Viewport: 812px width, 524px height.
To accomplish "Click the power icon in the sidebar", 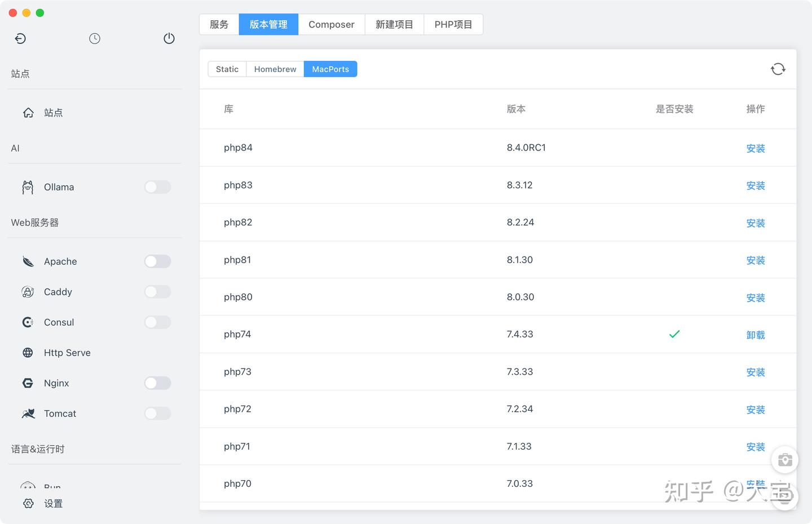I will (169, 38).
